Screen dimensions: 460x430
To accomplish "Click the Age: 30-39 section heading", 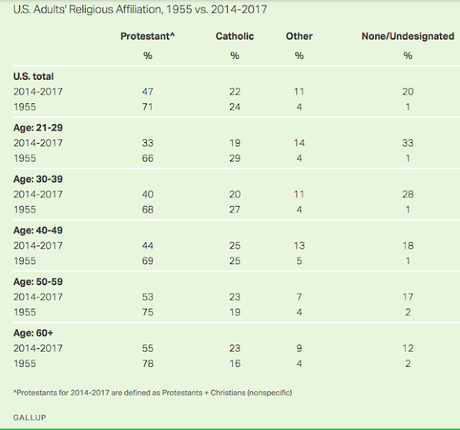I will pos(38,179).
